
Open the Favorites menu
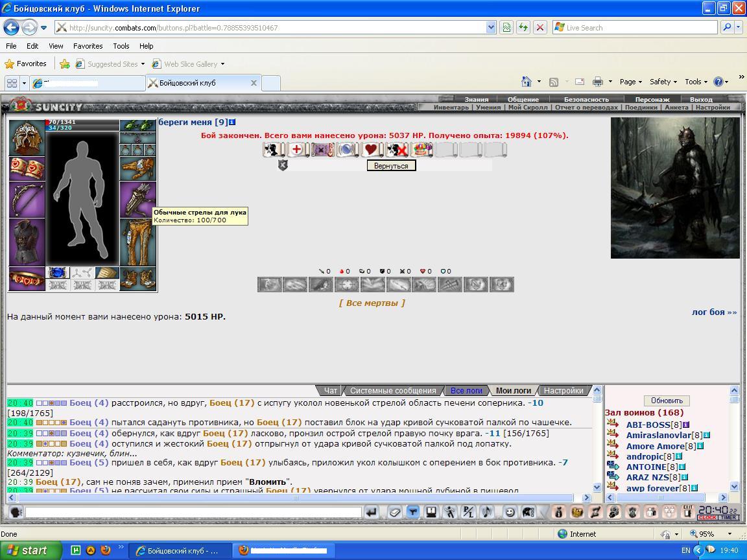[88, 46]
